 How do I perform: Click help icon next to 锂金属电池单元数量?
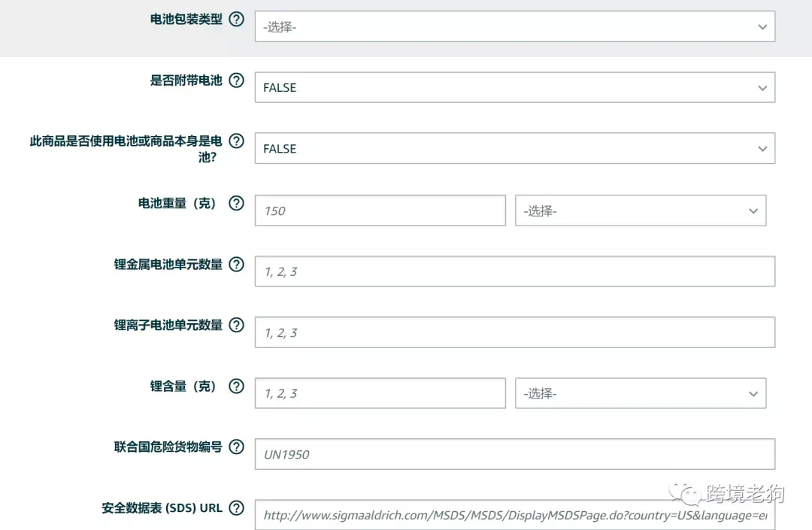[x=237, y=264]
